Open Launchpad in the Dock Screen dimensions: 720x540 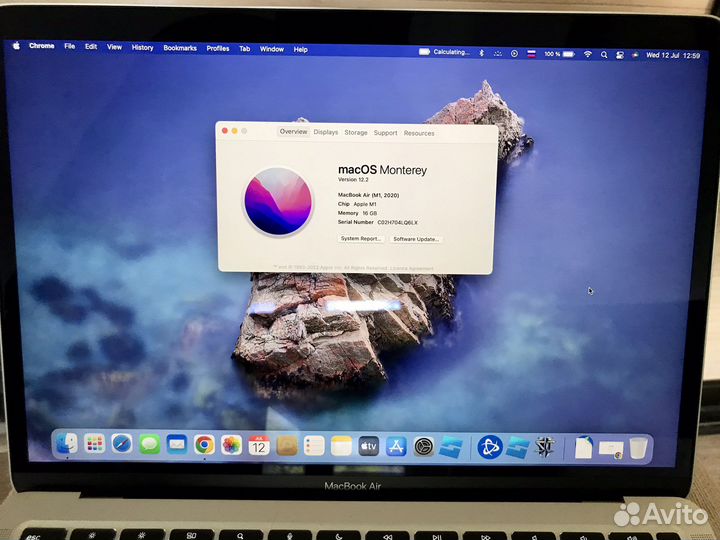(x=95, y=444)
